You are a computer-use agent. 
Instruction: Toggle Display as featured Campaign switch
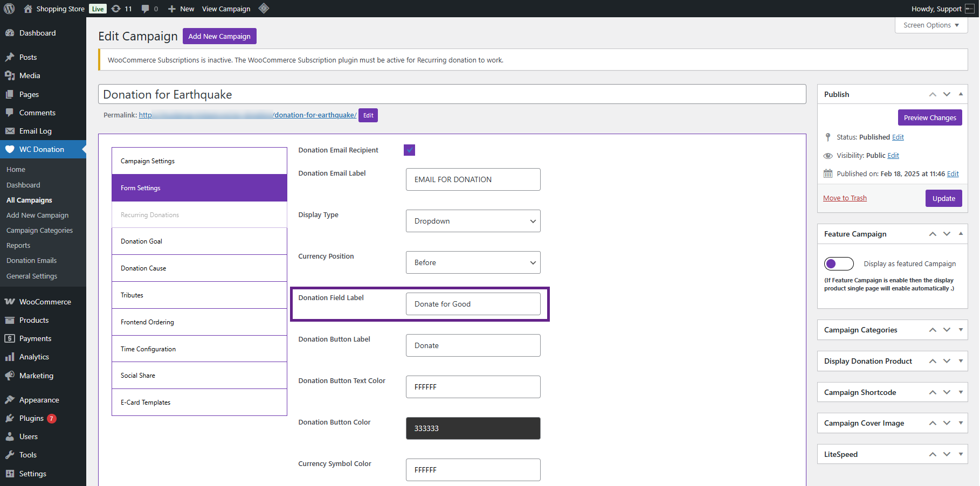(x=839, y=263)
